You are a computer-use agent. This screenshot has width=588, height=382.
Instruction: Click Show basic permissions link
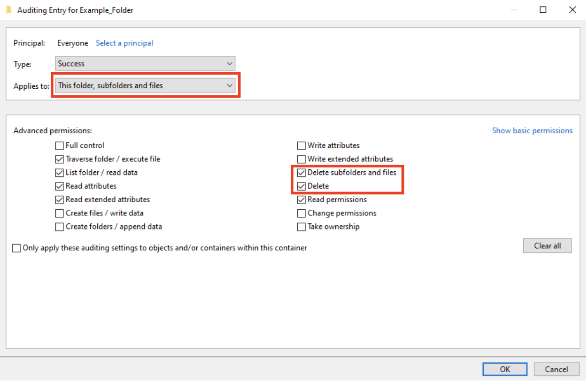tap(532, 130)
